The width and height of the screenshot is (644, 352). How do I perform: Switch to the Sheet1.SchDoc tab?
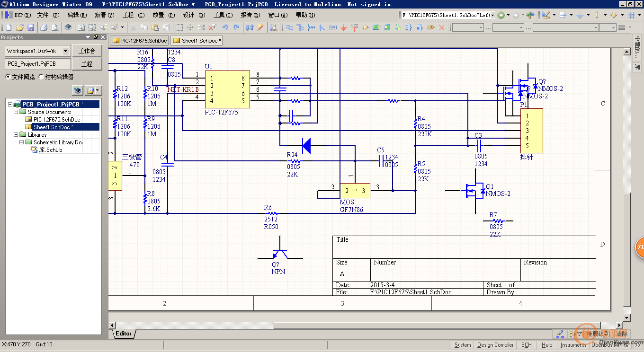(197, 41)
